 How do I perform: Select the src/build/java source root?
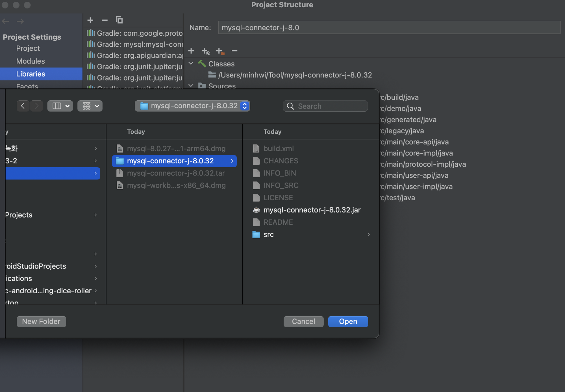[399, 97]
